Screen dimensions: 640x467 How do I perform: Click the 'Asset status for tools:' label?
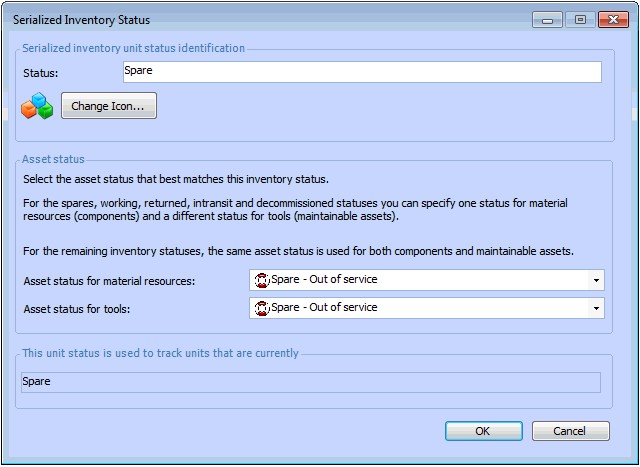click(x=90, y=309)
